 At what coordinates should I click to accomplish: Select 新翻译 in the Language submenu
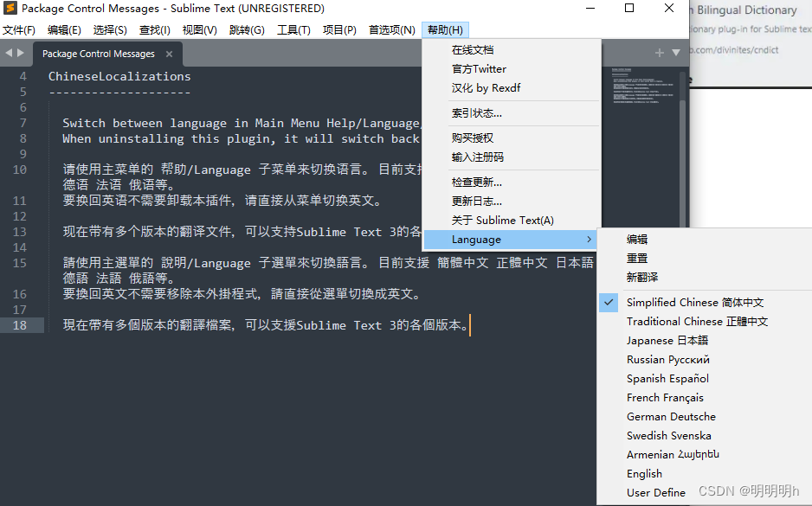click(641, 277)
